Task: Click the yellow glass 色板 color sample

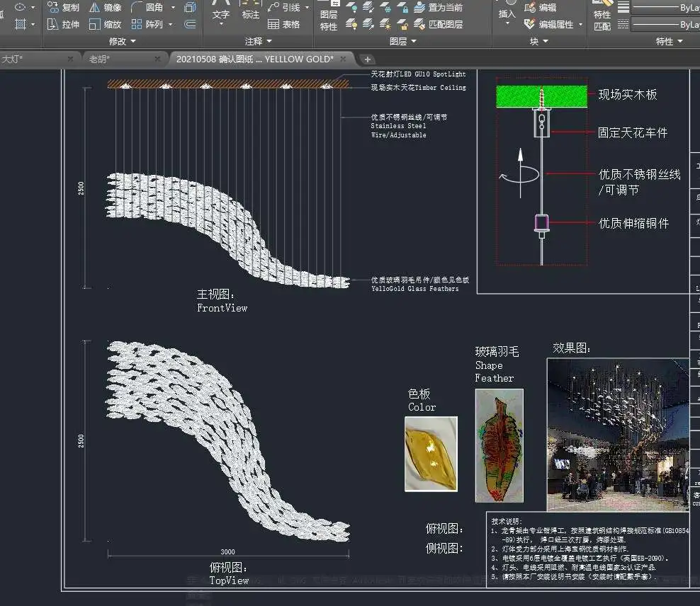Action: point(431,454)
